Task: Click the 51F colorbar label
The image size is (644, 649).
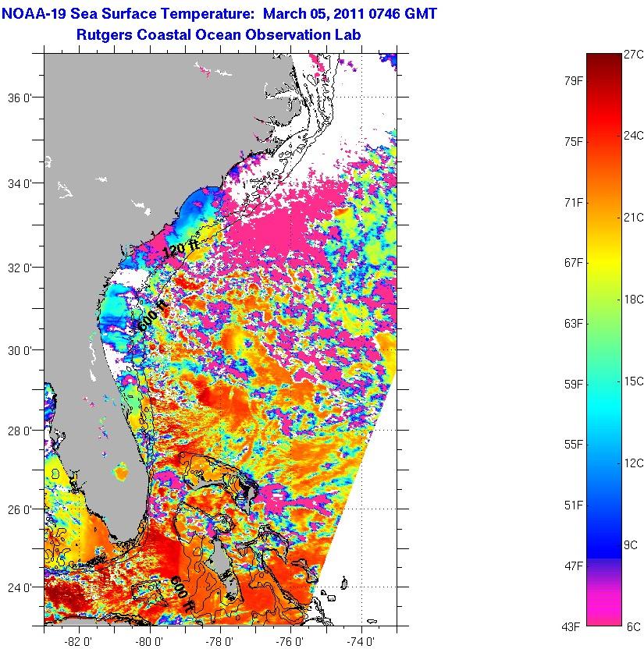Action: (573, 505)
